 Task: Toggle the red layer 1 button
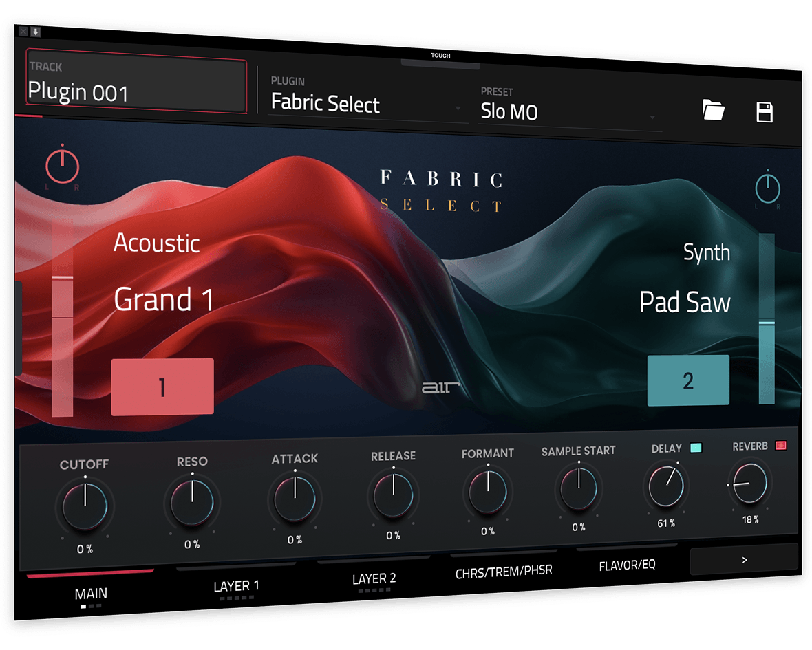point(162,387)
